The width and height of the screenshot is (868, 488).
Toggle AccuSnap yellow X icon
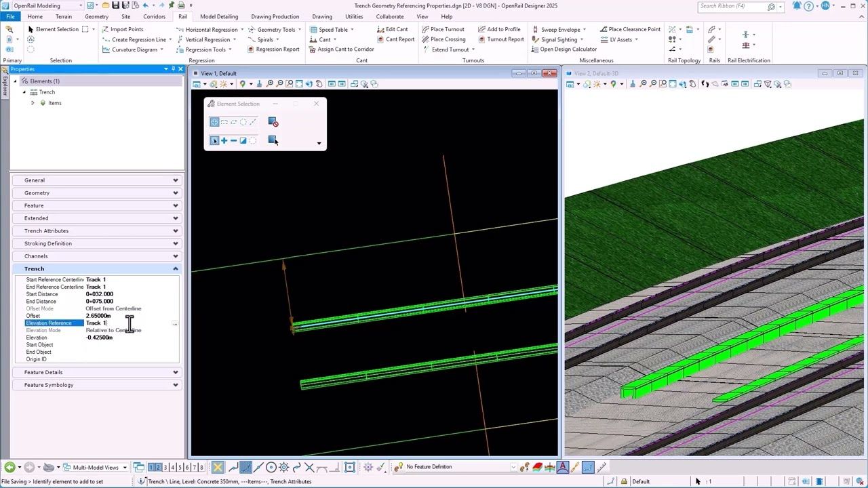218,467
